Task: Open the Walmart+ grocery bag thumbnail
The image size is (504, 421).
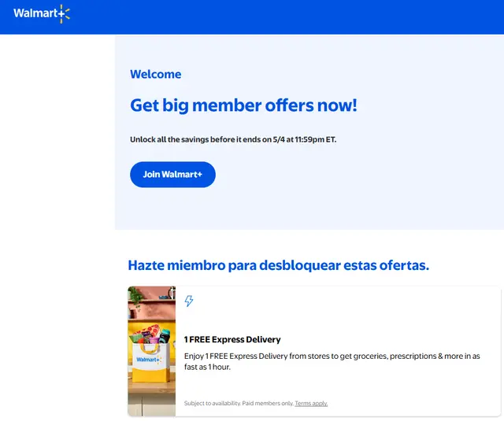Action: [152, 351]
